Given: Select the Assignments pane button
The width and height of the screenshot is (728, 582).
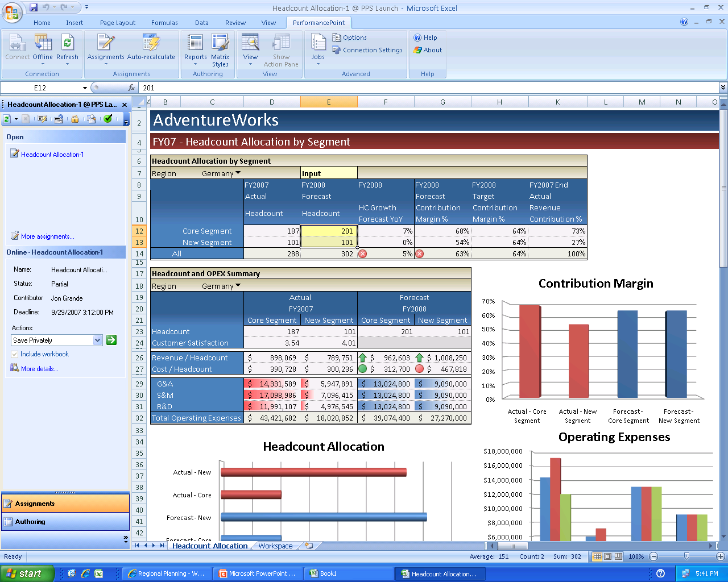Looking at the screenshot, I should 65,504.
